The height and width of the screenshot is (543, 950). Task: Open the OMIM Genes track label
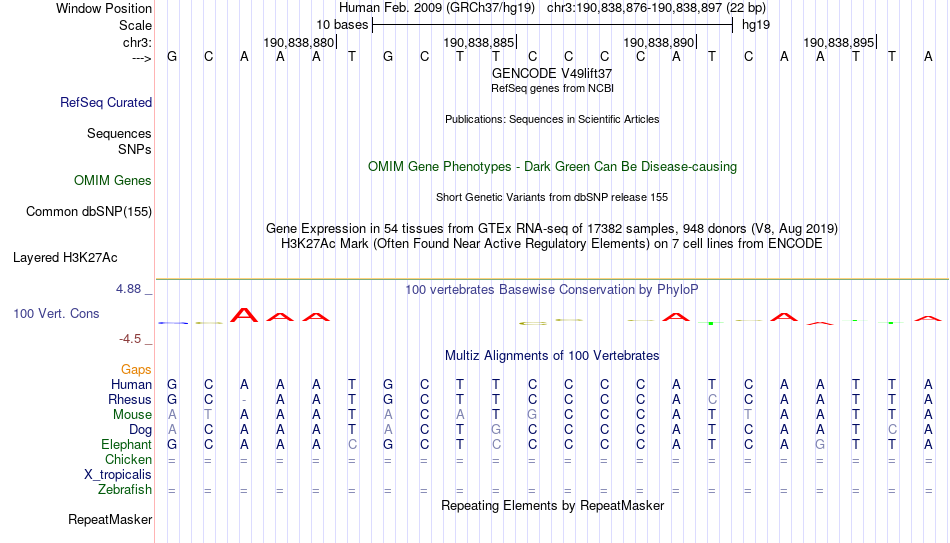(x=113, y=181)
